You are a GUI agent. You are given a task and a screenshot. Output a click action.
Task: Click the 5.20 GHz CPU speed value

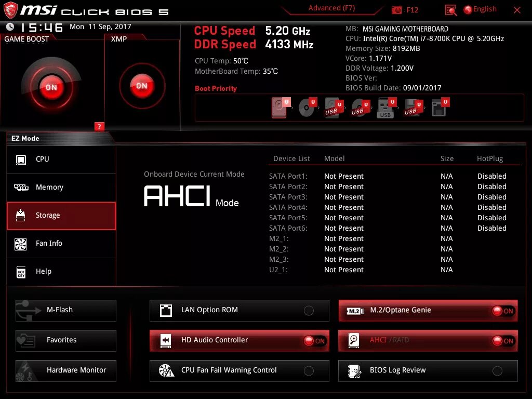pyautogui.click(x=287, y=31)
